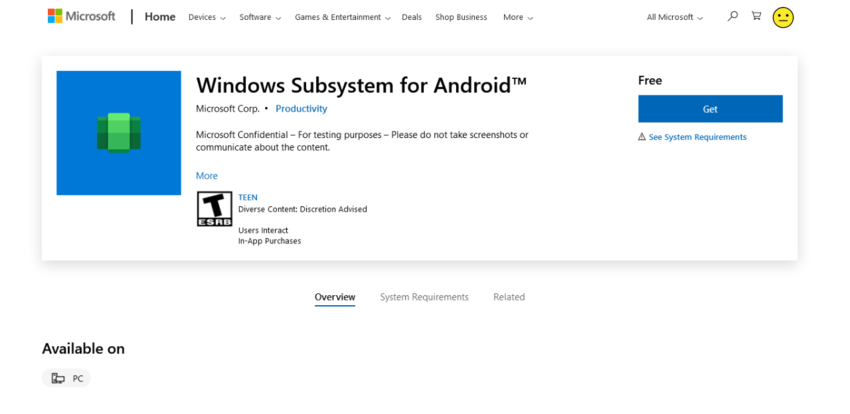Click the Windows Subsystem for Android title
The image size is (850, 414).
point(361,85)
